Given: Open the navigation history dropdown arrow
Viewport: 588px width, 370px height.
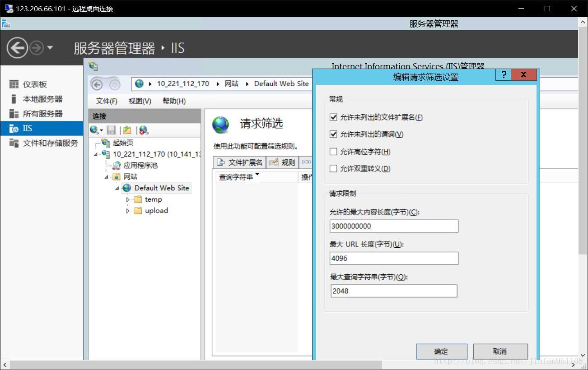Looking at the screenshot, I should (50, 47).
